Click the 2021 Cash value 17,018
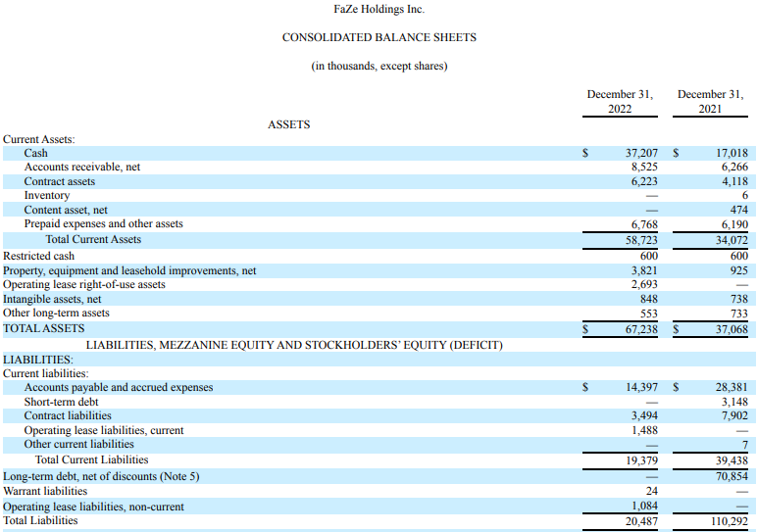This screenshot has width=757, height=532. click(732, 154)
